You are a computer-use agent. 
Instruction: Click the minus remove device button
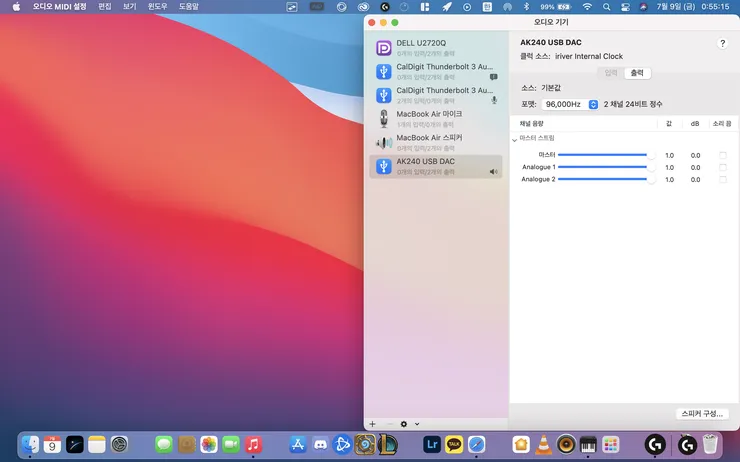[x=389, y=424]
